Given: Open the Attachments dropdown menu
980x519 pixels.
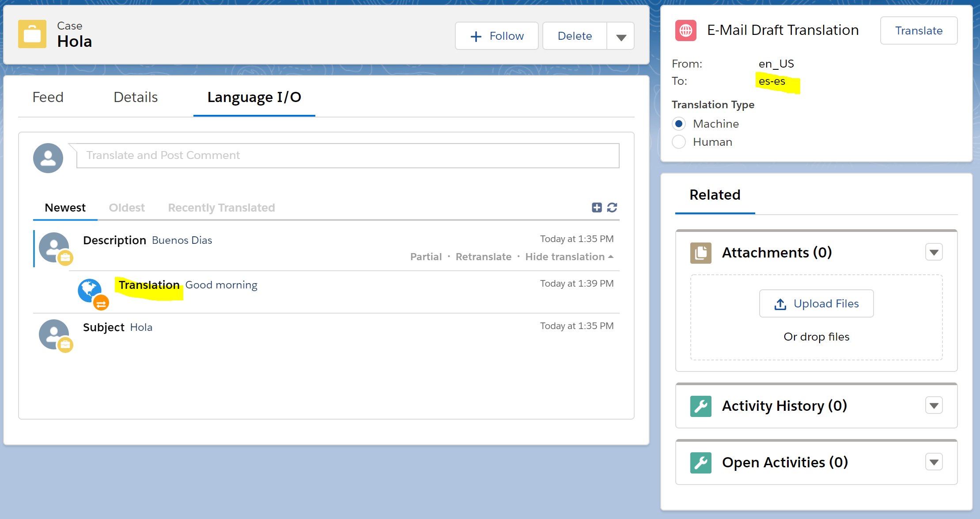Looking at the screenshot, I should pyautogui.click(x=934, y=253).
